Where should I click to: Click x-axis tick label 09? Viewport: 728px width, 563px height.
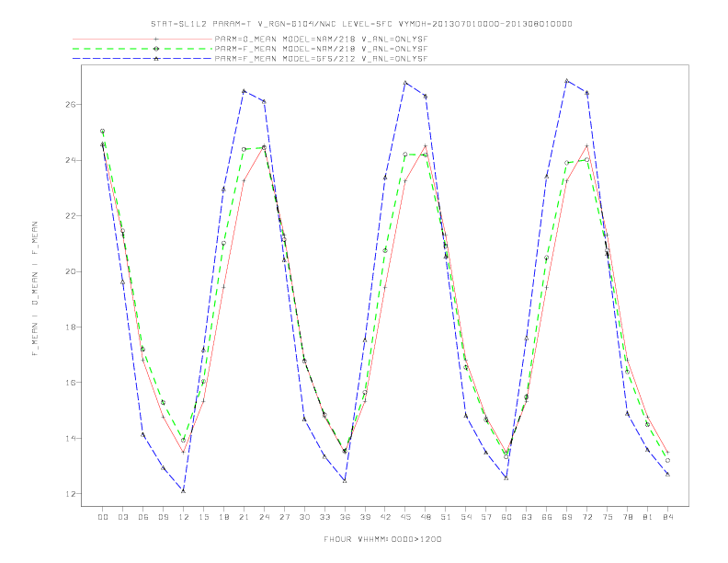point(164,517)
